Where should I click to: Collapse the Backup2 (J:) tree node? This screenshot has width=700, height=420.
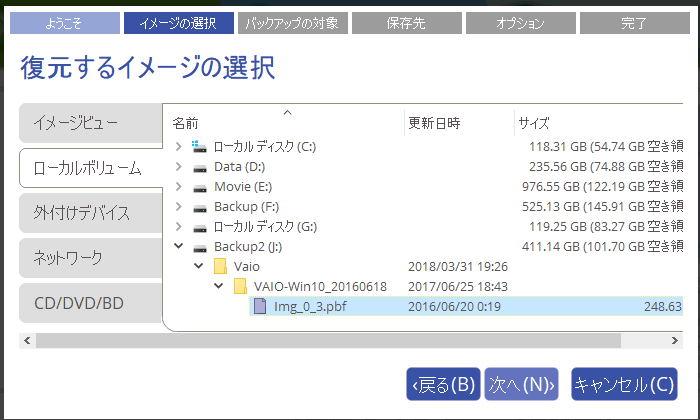click(x=179, y=247)
